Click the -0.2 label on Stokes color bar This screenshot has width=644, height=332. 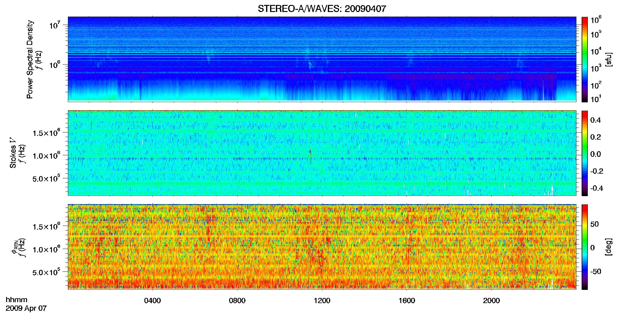(597, 171)
